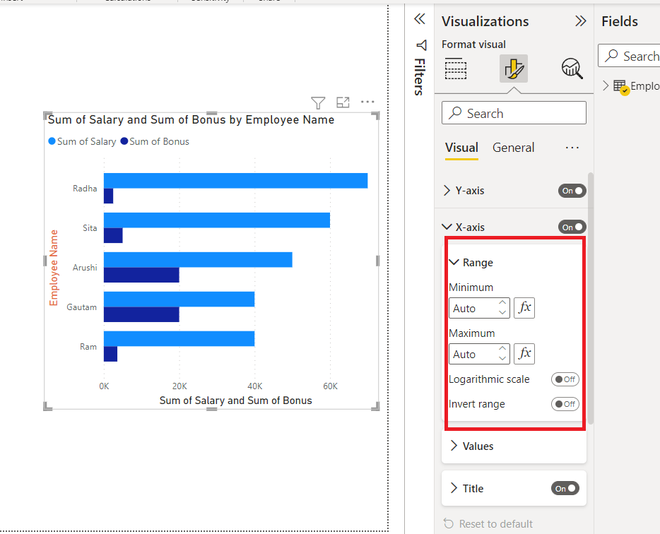Open chart more options ellipsis
Screen dimensions: 660x534
coord(367,102)
